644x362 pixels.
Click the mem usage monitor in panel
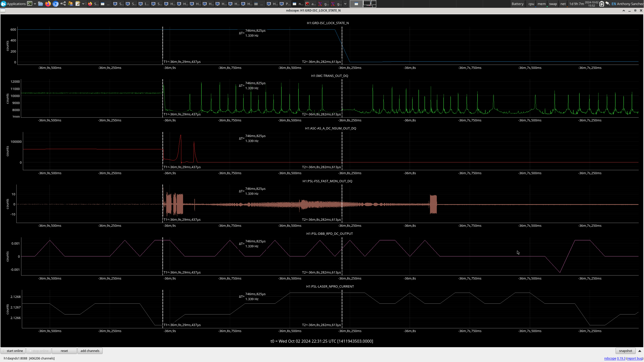coord(542,4)
